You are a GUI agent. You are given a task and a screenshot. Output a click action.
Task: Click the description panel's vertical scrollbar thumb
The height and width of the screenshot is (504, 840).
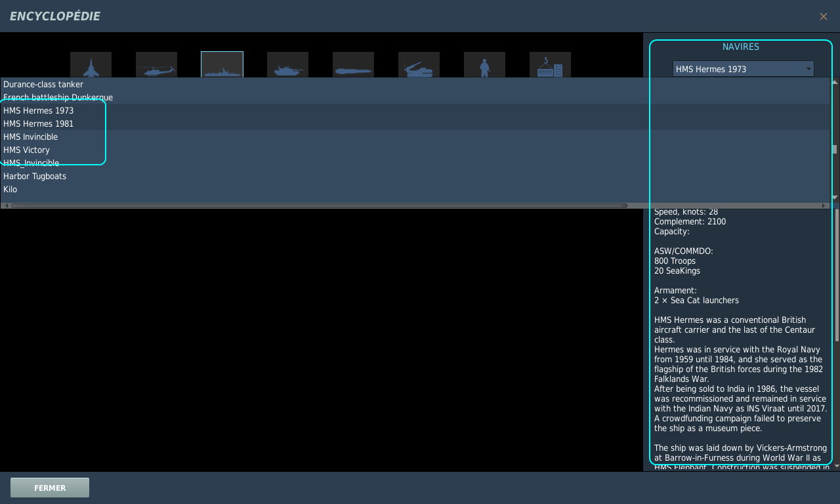[837, 275]
